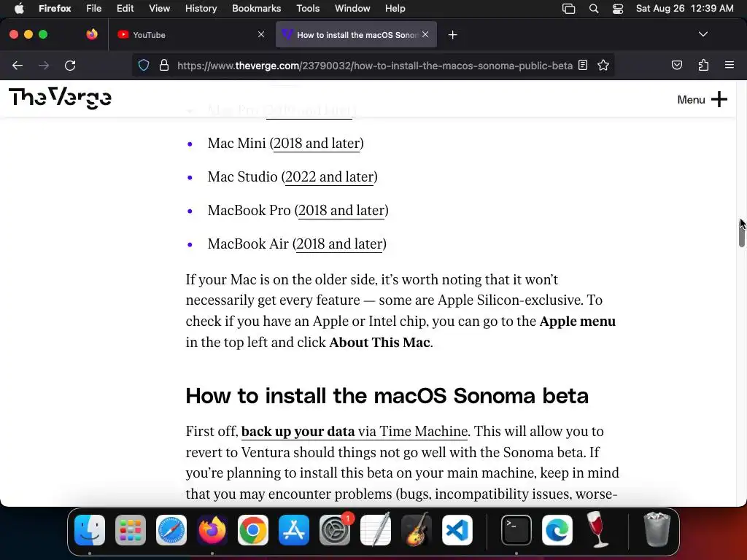Open Launchpad from the Dock
The height and width of the screenshot is (560, 747).
point(131,530)
